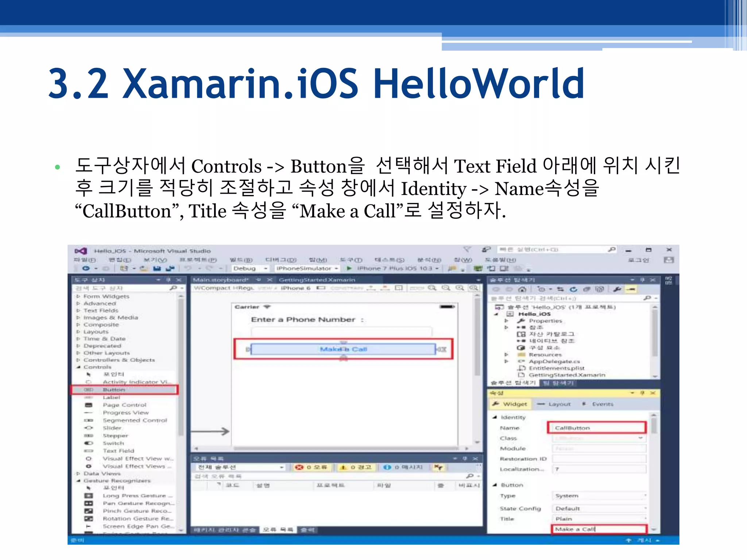Click the Show All Files icon
Viewport: 747px width, 560px height.
coord(600,289)
